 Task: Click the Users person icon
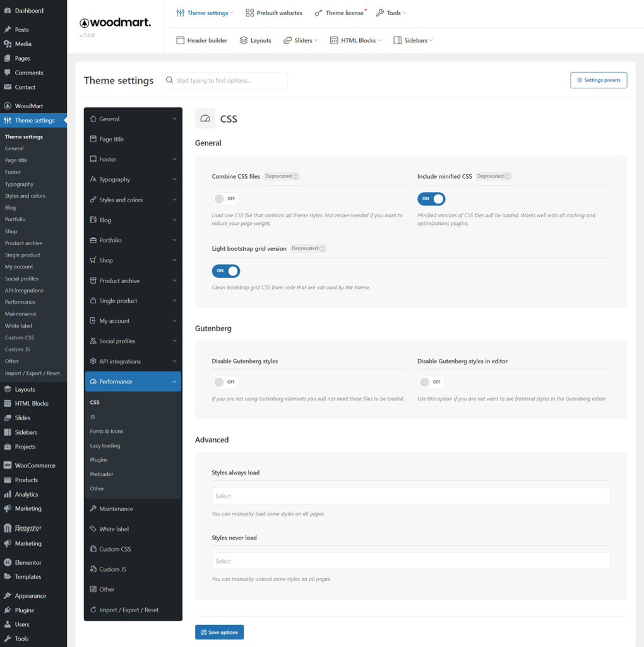pos(8,624)
